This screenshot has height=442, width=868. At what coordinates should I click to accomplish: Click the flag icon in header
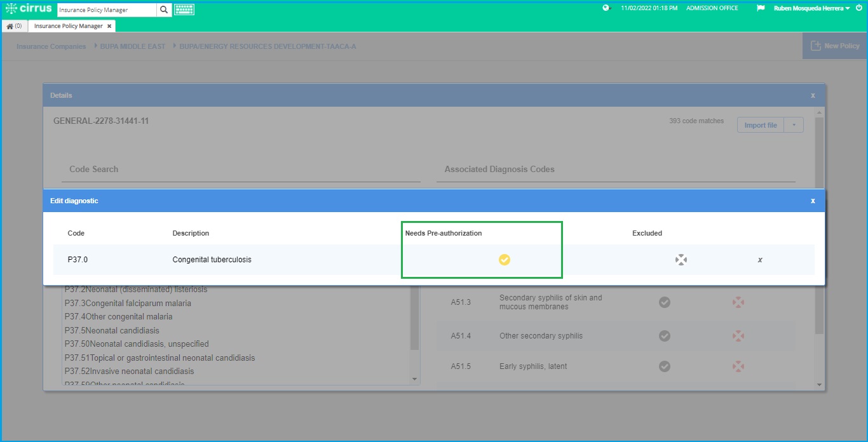(761, 8)
